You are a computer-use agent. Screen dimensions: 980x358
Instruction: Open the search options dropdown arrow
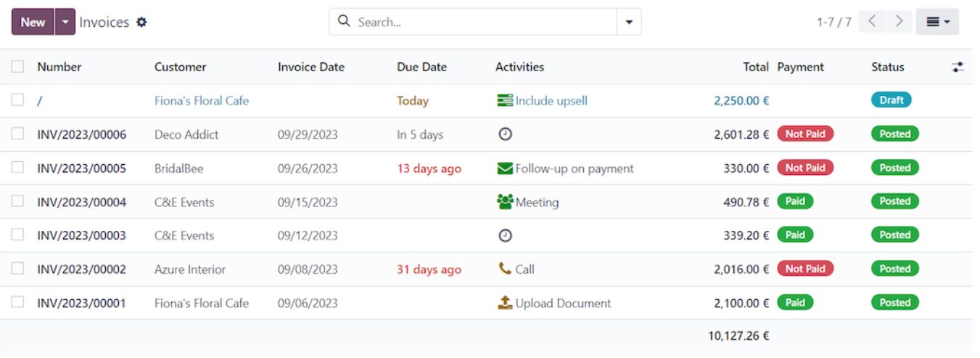tap(629, 22)
